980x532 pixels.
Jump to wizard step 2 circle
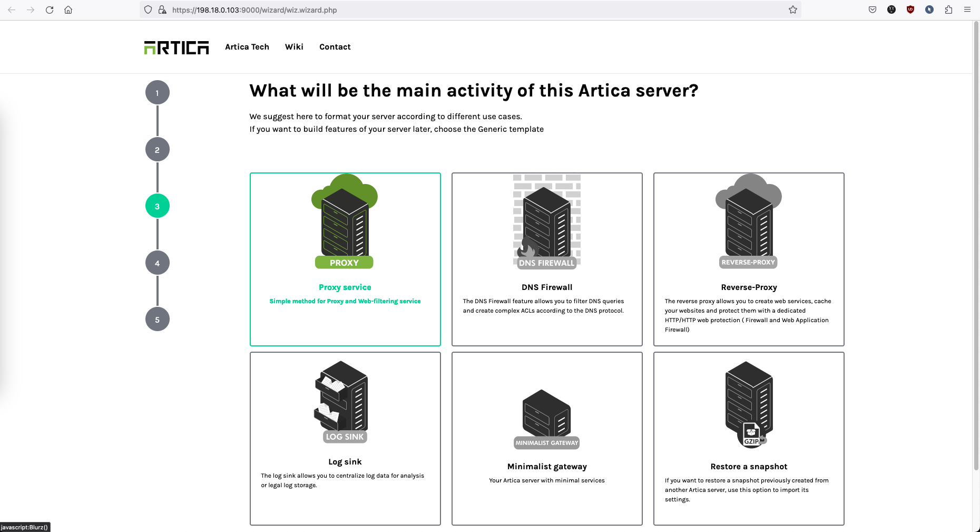(x=157, y=150)
